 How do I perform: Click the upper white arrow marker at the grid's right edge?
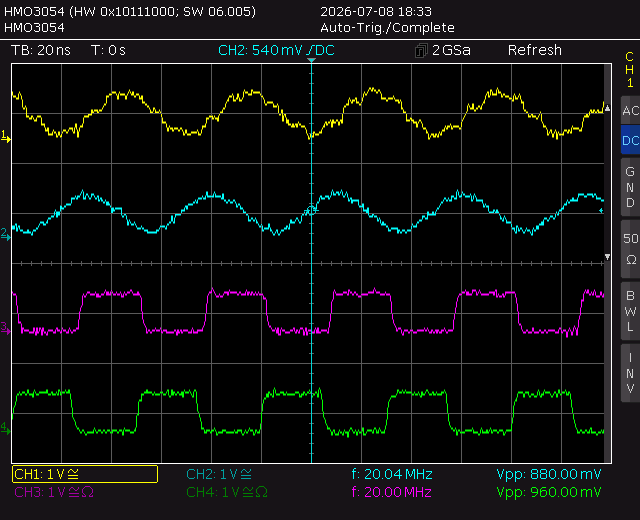click(607, 108)
